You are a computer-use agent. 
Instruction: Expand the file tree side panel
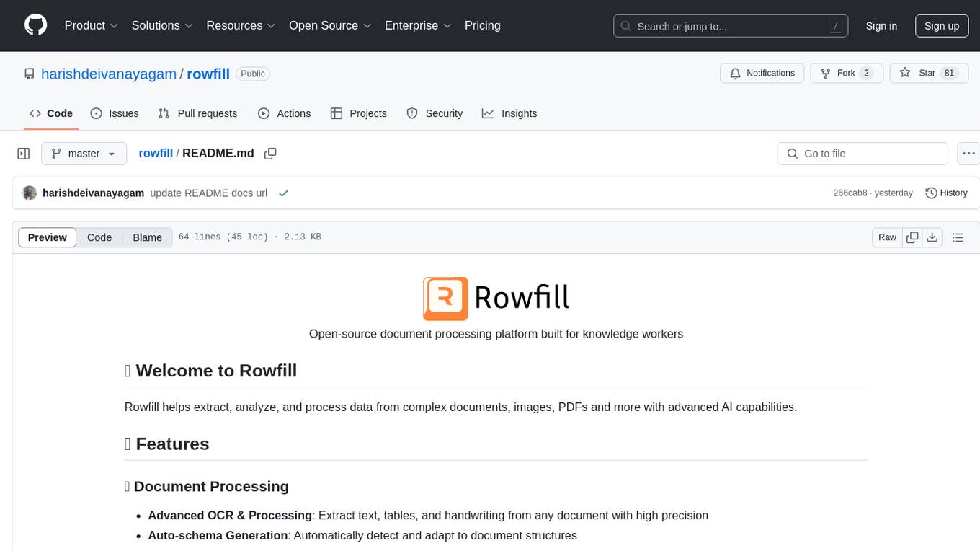(24, 154)
